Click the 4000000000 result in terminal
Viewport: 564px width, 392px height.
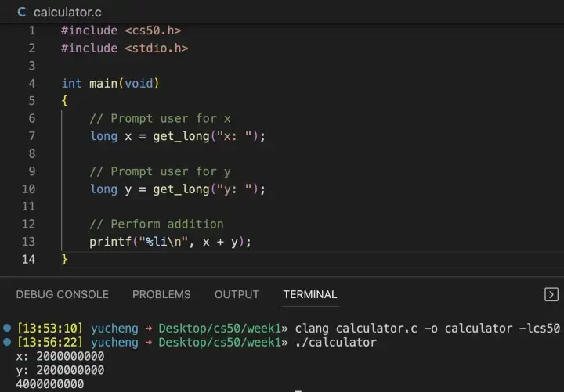[49, 384]
